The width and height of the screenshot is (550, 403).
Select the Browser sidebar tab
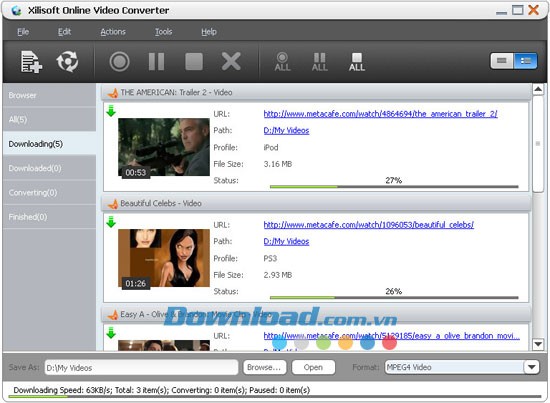[x=49, y=95]
